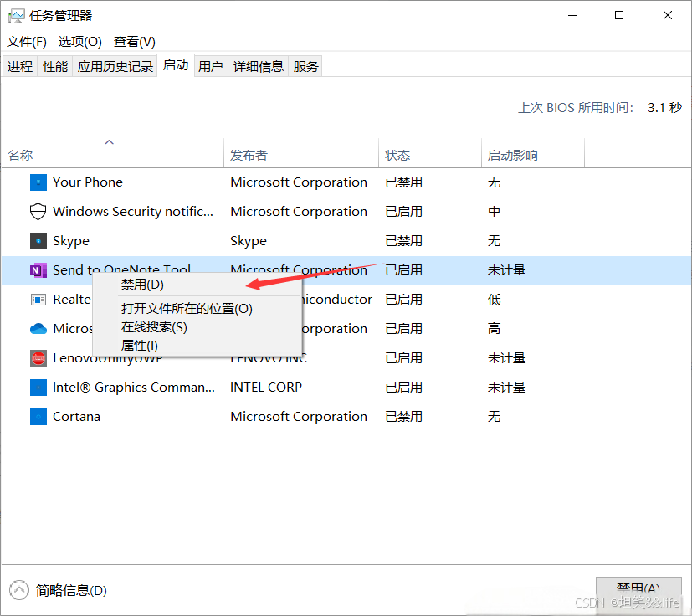Choose 属性(I) in the context menu
Viewport: 692px width, 616px height.
coord(197,346)
